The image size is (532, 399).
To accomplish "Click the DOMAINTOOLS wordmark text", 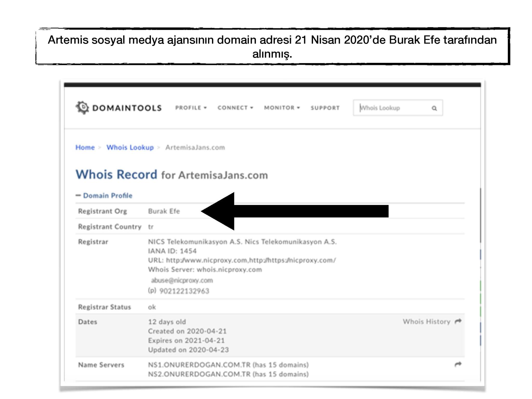I will pyautogui.click(x=127, y=108).
